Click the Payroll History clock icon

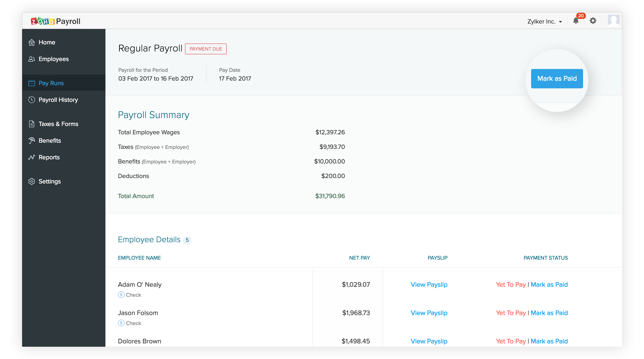31,100
